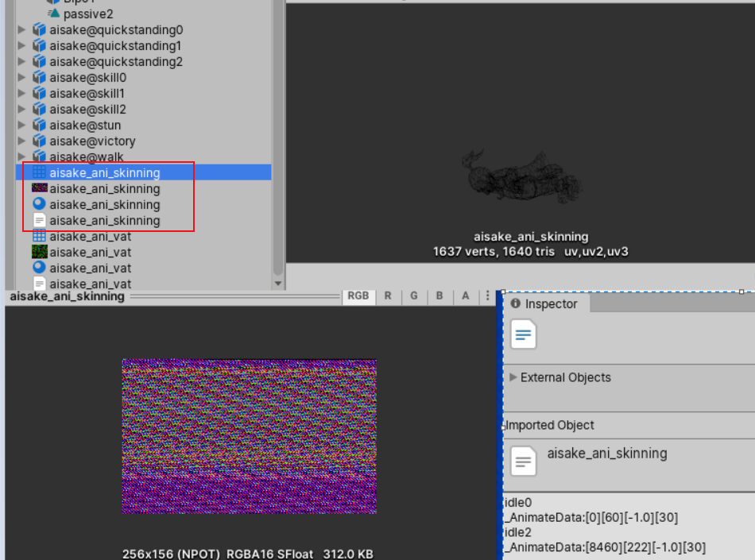The height and width of the screenshot is (560, 755).
Task: Open the texture preview three-dot menu
Action: click(488, 295)
